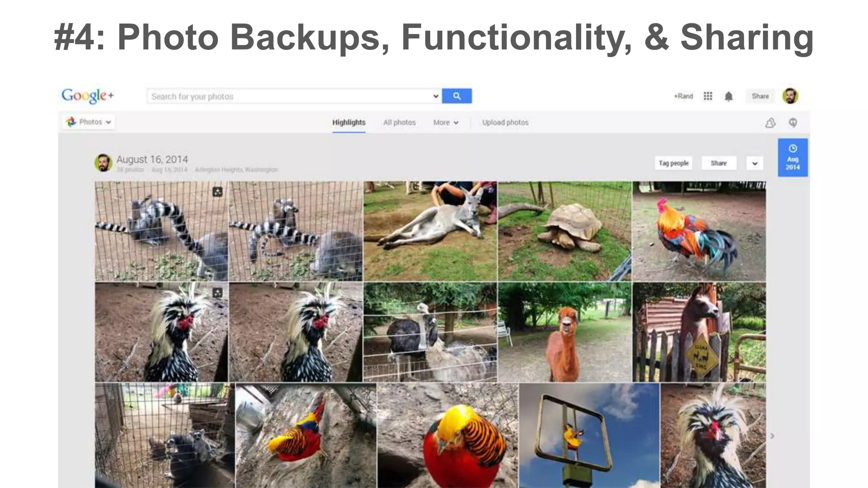This screenshot has height=488, width=868.
Task: Open the bird in metal frame against sky photo
Action: [x=590, y=435]
